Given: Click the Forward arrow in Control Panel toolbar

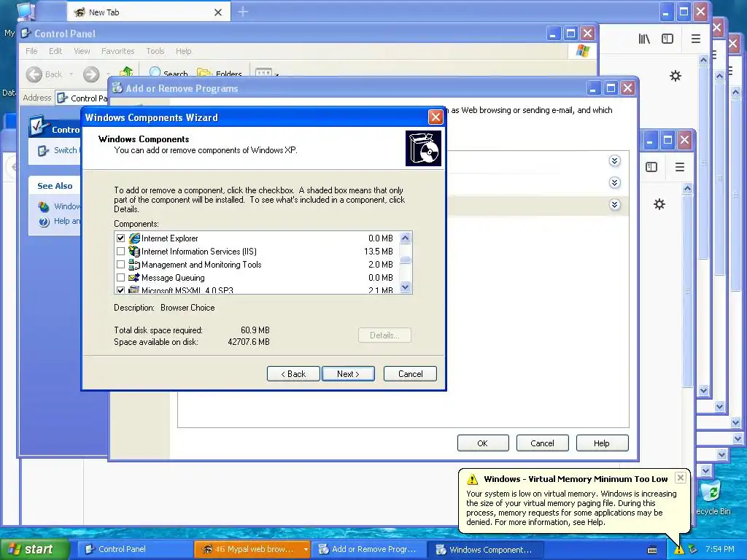Looking at the screenshot, I should [91, 74].
